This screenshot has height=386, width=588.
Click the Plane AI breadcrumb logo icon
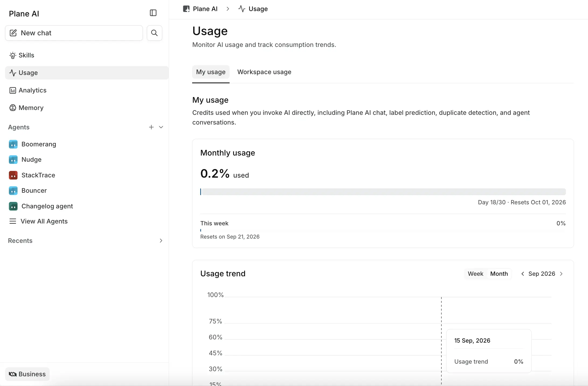tap(186, 9)
